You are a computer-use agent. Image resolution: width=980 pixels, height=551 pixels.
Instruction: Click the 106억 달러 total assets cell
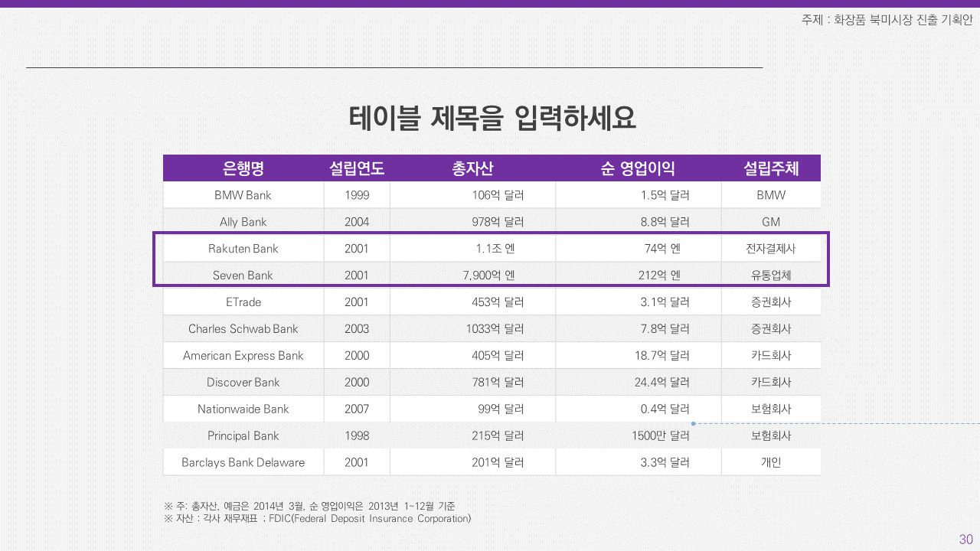click(473, 195)
